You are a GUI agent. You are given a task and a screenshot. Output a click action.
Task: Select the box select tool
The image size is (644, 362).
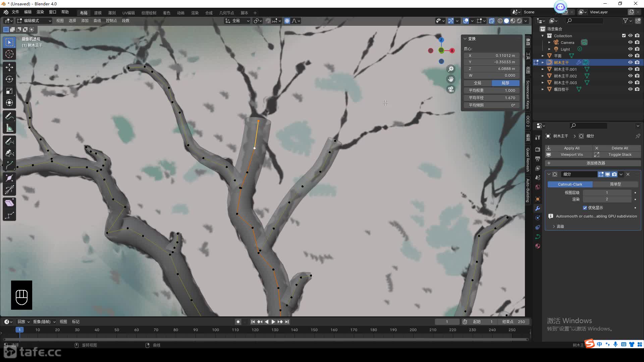(9, 42)
